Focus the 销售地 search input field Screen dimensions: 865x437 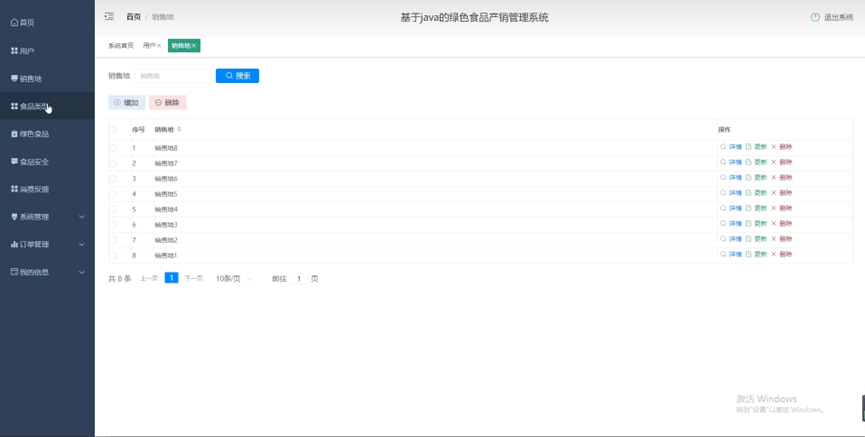173,76
